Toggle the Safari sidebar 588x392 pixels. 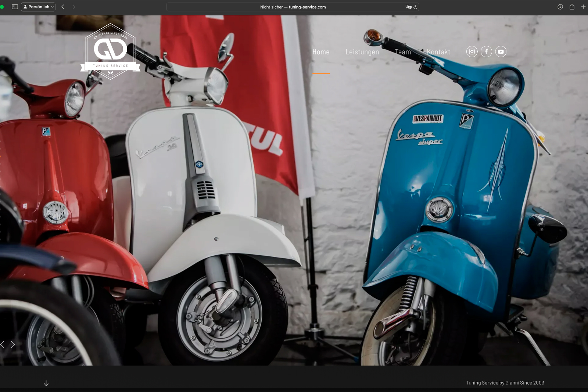15,7
